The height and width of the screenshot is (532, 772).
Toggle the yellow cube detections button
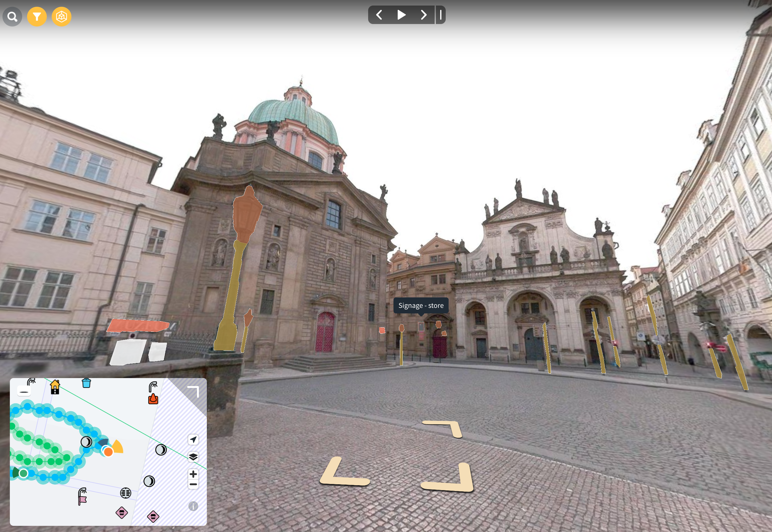click(x=62, y=16)
